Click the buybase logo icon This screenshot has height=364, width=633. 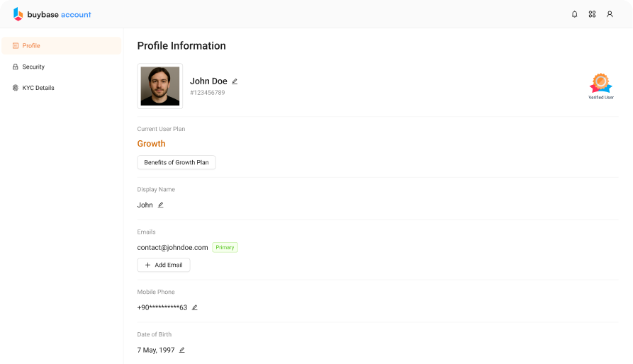click(18, 14)
